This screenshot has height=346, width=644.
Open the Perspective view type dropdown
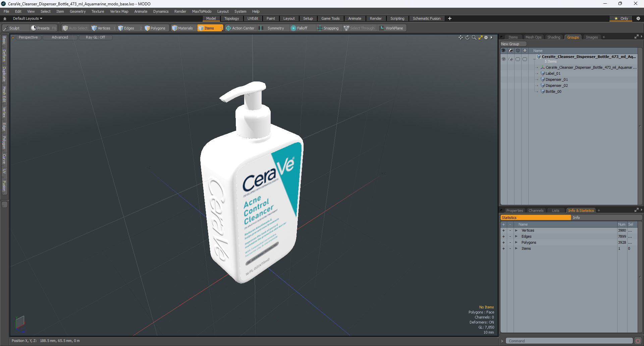[x=28, y=38]
